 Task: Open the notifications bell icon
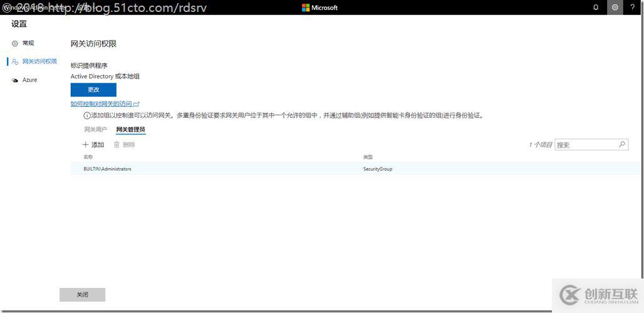point(596,8)
